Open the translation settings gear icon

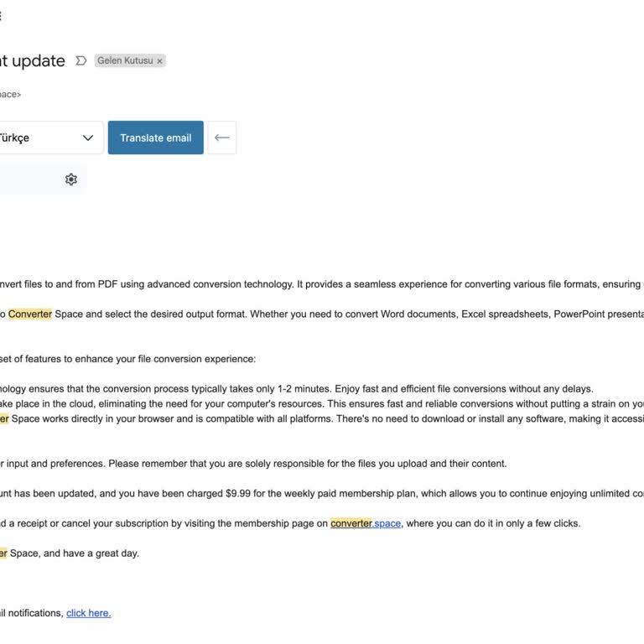tap(71, 179)
